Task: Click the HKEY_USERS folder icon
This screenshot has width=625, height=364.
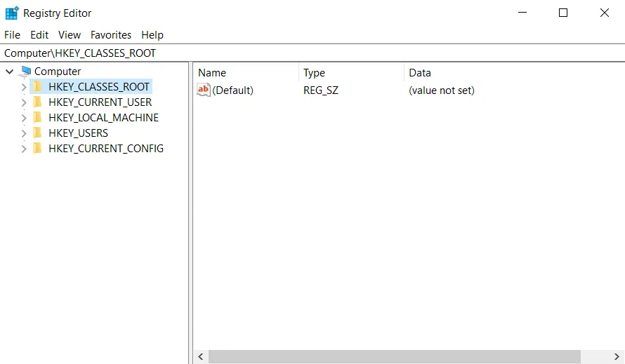Action: click(x=37, y=133)
